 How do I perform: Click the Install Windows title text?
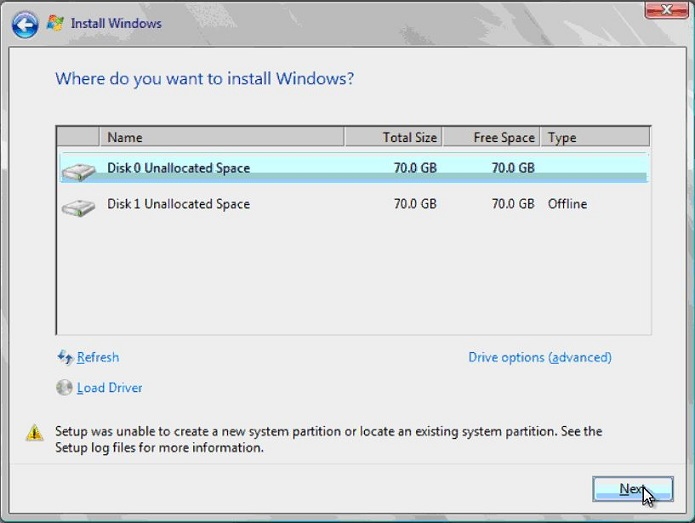[116, 23]
